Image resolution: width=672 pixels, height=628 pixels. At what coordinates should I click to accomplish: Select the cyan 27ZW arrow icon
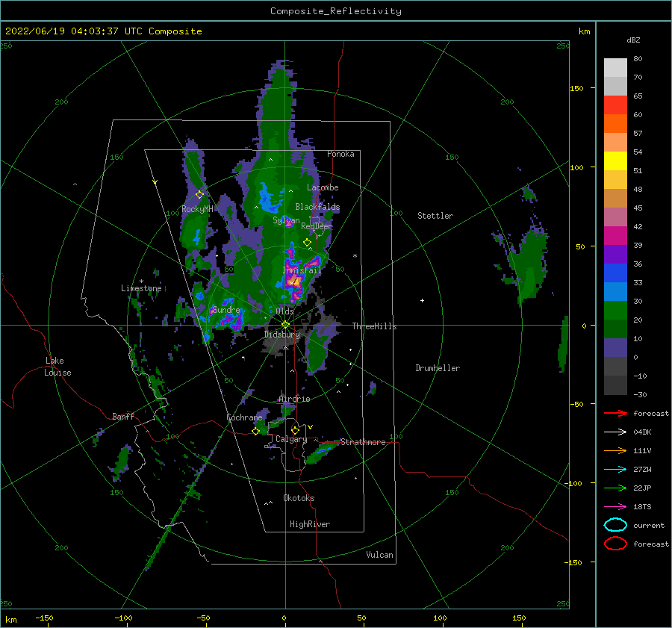pyautogui.click(x=615, y=470)
